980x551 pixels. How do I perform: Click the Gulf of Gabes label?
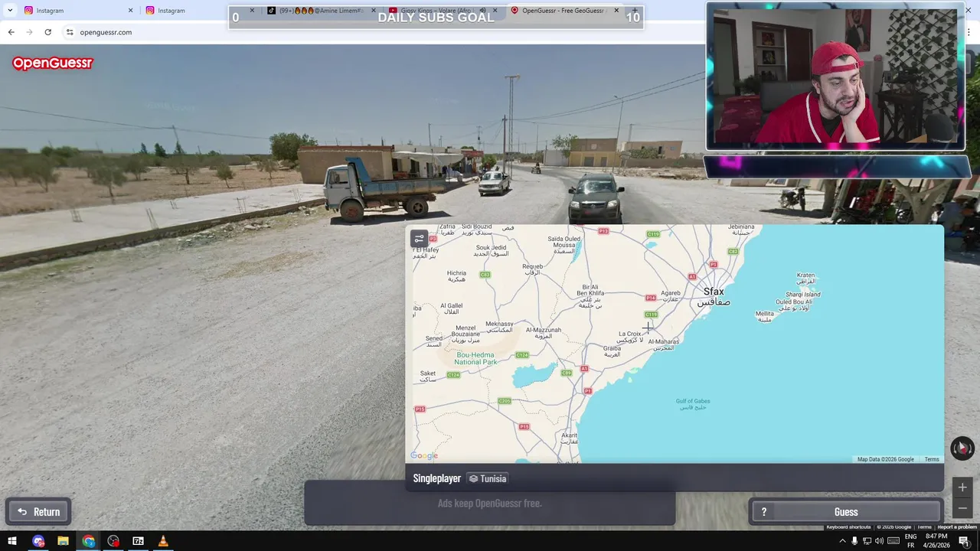[x=692, y=403]
